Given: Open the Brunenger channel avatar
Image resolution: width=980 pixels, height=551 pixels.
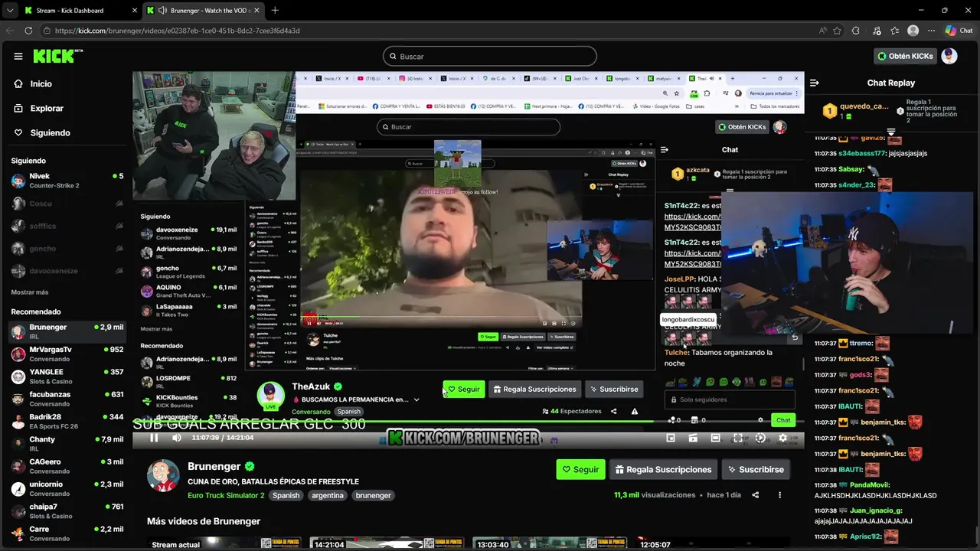Looking at the screenshot, I should coord(163,476).
